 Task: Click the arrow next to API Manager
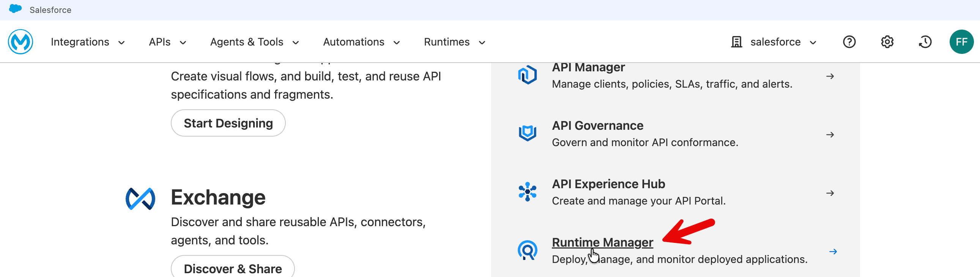click(x=830, y=77)
